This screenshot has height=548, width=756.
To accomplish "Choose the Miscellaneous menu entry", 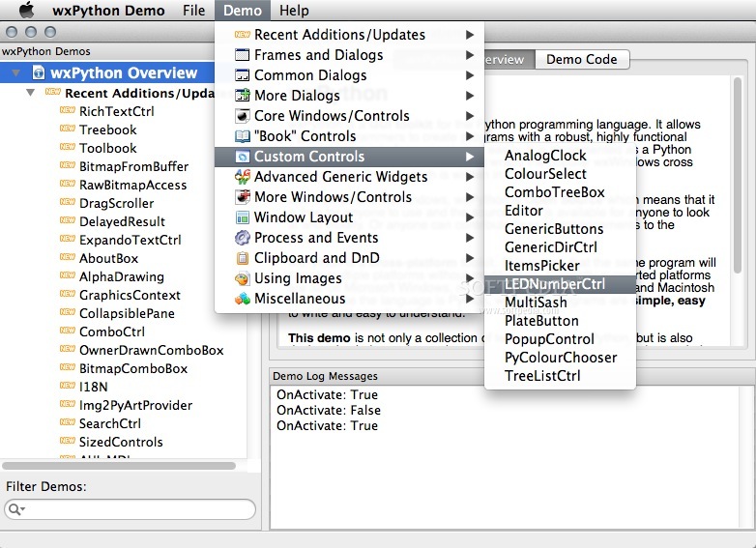I will coord(349,299).
